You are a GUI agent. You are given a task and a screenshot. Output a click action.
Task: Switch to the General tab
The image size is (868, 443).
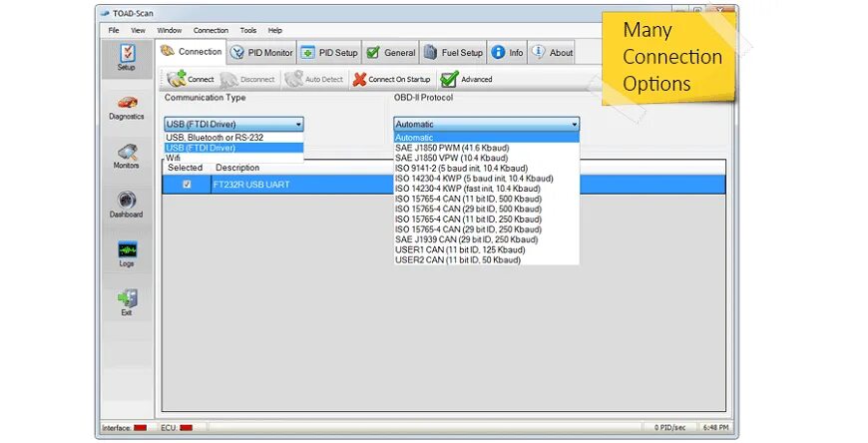click(391, 53)
